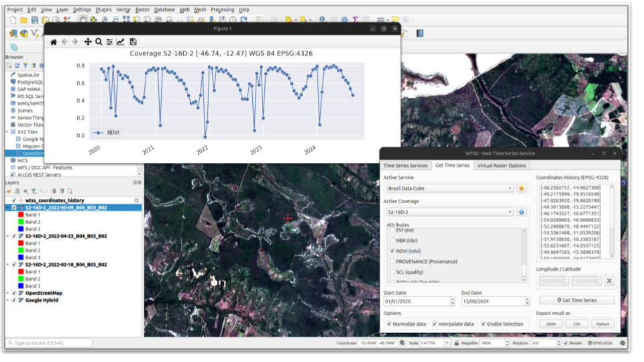Open the Plugins menu
The image size is (644, 362).
[103, 10]
